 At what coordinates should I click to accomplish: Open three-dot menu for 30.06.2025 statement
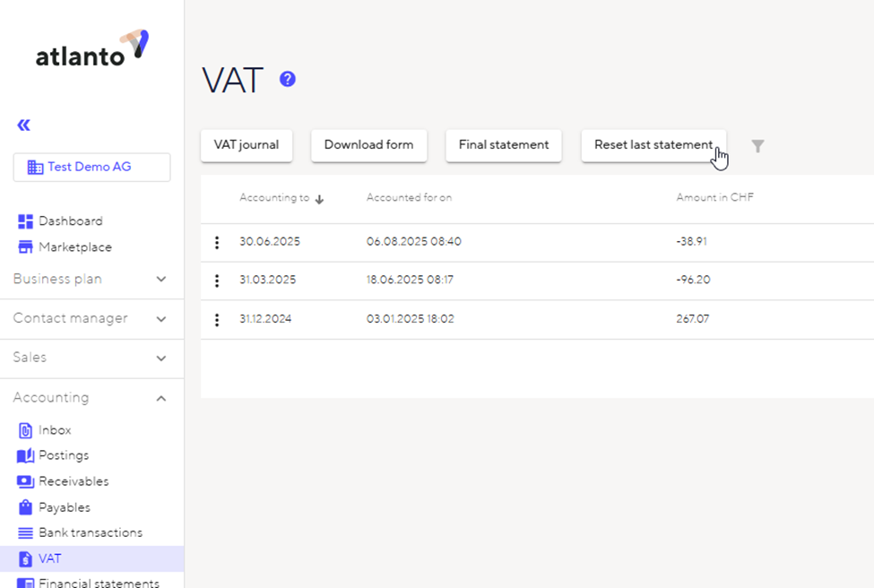[216, 243]
